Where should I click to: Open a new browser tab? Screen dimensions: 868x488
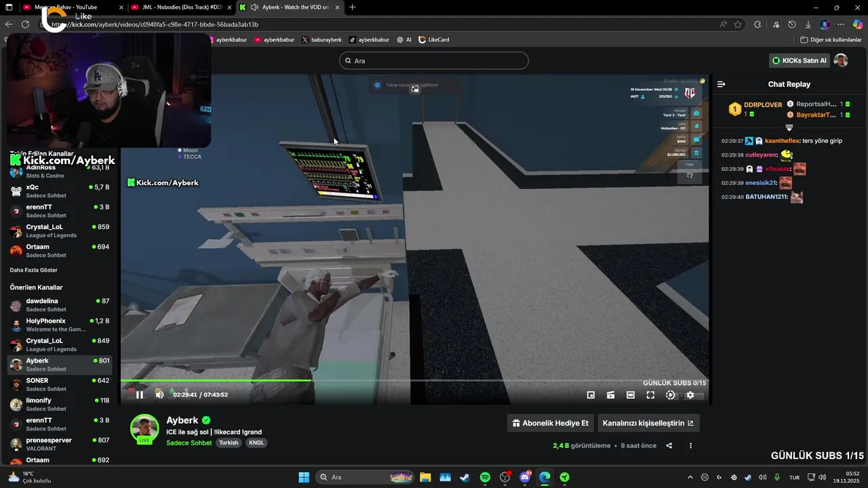352,7
